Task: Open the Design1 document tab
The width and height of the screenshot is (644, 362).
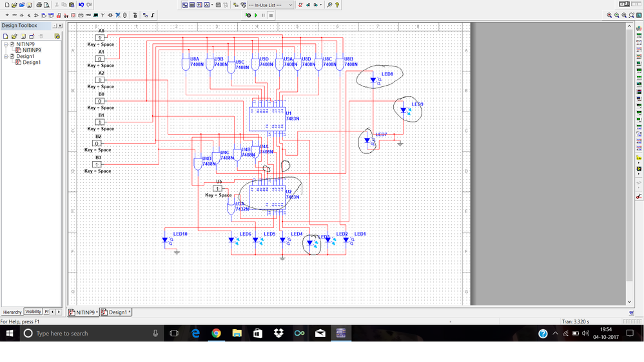Action: pyautogui.click(x=115, y=312)
